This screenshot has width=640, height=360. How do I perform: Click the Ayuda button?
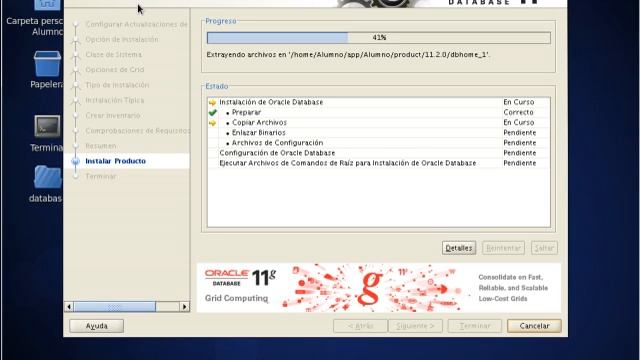pyautogui.click(x=97, y=326)
